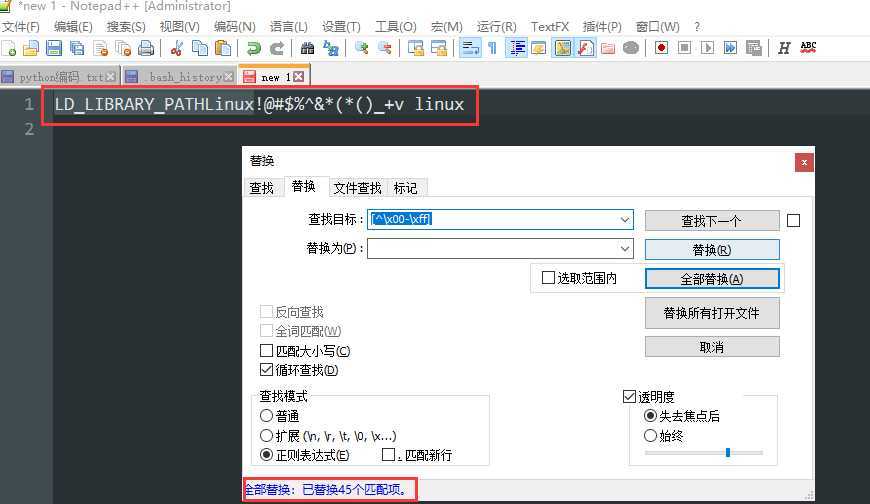Tick the checkbox beside 查找下一个 button
Image resolution: width=870 pixels, height=504 pixels.
tap(793, 221)
